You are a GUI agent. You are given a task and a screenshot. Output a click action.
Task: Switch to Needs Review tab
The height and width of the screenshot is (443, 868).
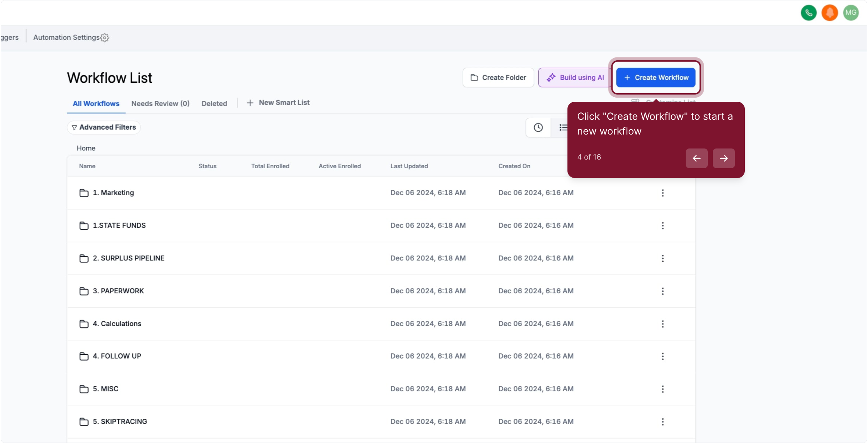[x=160, y=104]
